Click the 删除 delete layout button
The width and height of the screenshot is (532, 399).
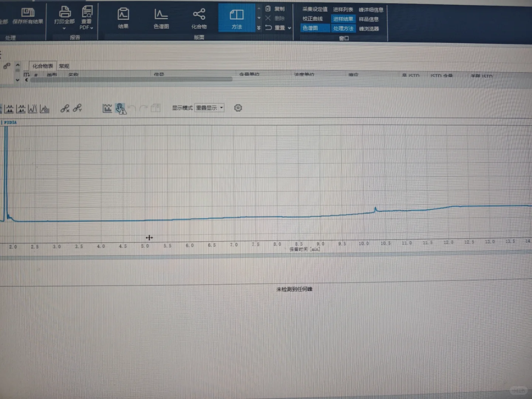(x=275, y=18)
